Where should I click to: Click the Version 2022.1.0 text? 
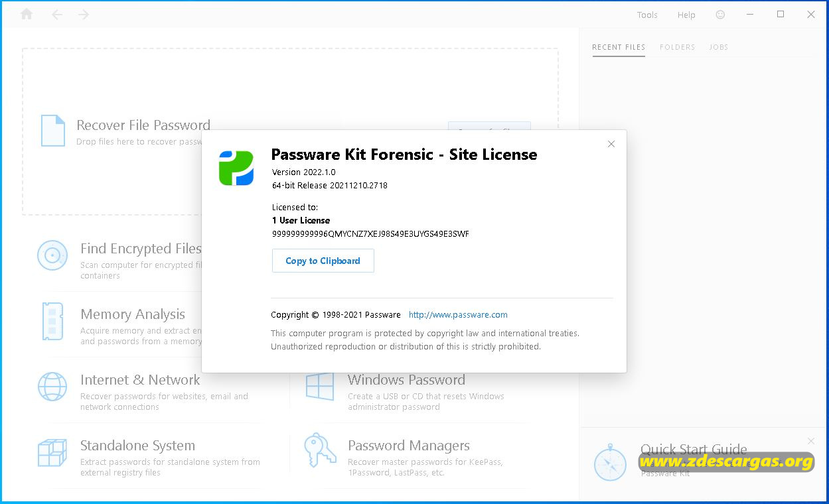(304, 172)
